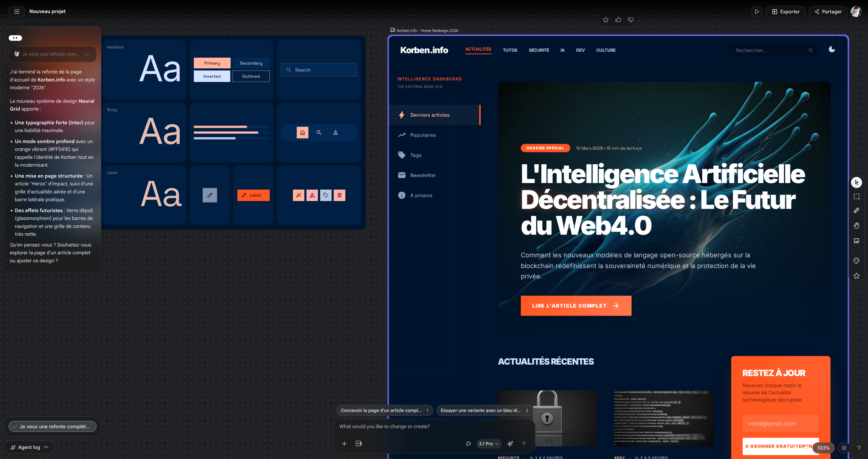This screenshot has height=459, width=868.
Task: Click LIRE L'ARTICLE COMPLET button
Action: tap(575, 306)
